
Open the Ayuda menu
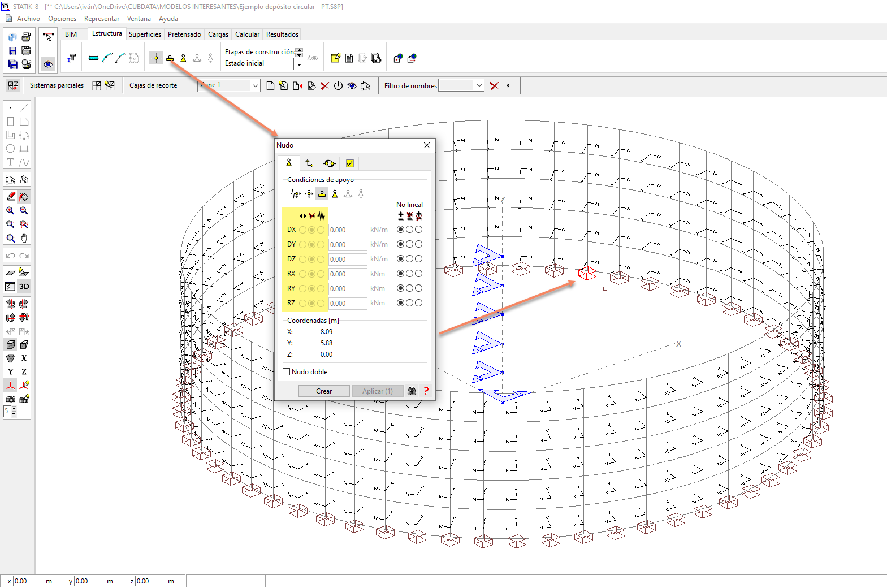(x=168, y=19)
